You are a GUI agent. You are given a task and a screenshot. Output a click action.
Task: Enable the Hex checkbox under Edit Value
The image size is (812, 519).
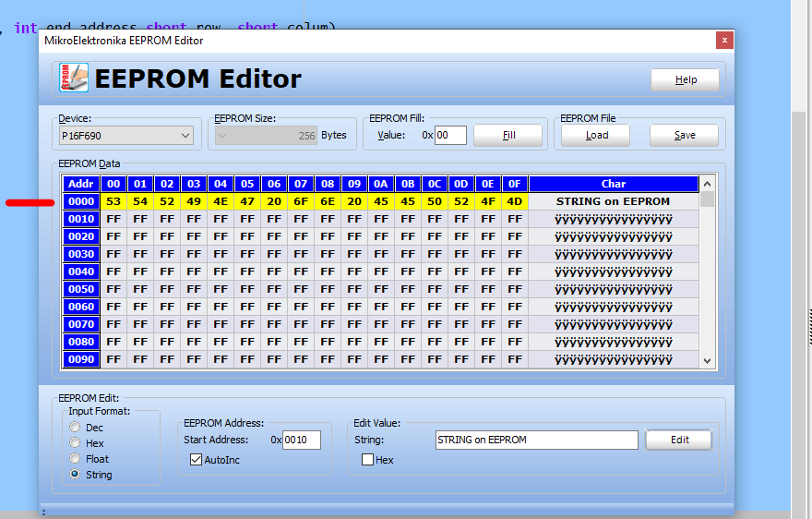click(367, 459)
